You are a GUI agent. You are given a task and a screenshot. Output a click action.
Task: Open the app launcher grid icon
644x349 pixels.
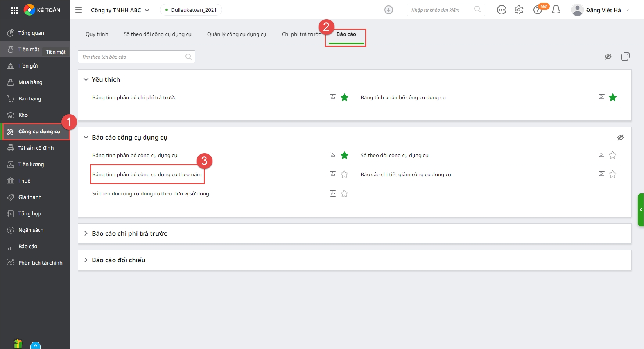pos(14,11)
